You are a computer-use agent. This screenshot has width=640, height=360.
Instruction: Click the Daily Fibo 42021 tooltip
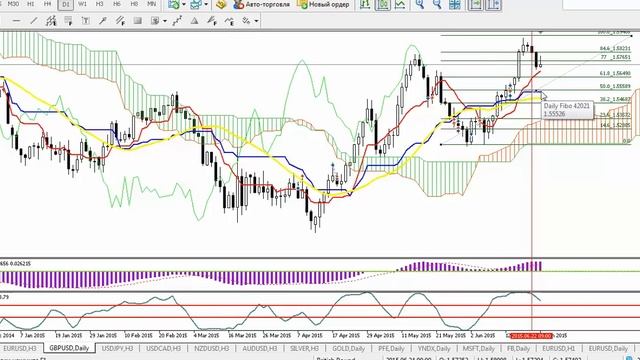(567, 110)
